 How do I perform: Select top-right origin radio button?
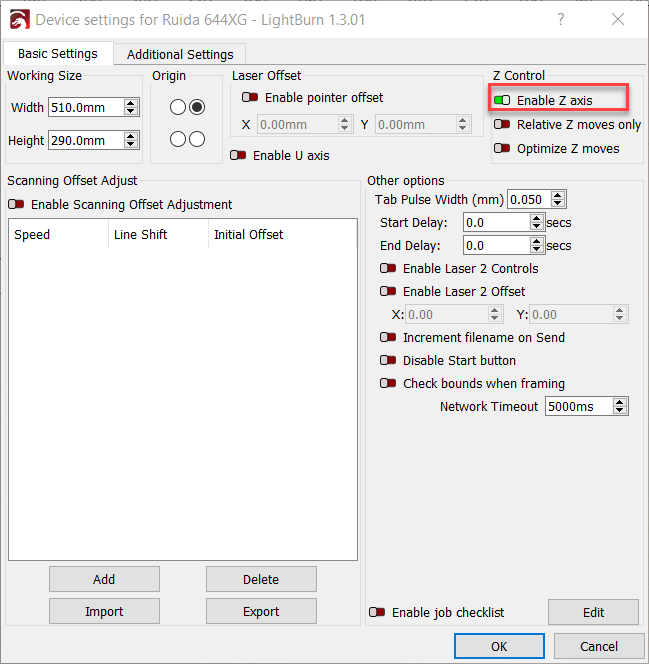tap(197, 107)
